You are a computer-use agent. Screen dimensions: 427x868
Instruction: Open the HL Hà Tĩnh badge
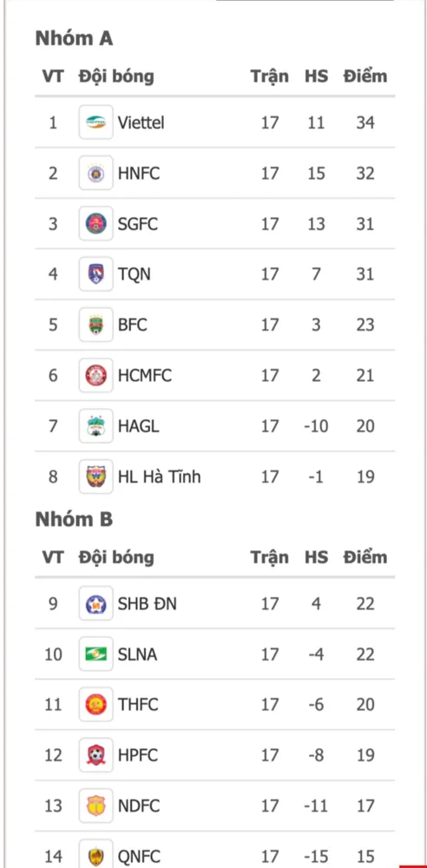pos(95,476)
